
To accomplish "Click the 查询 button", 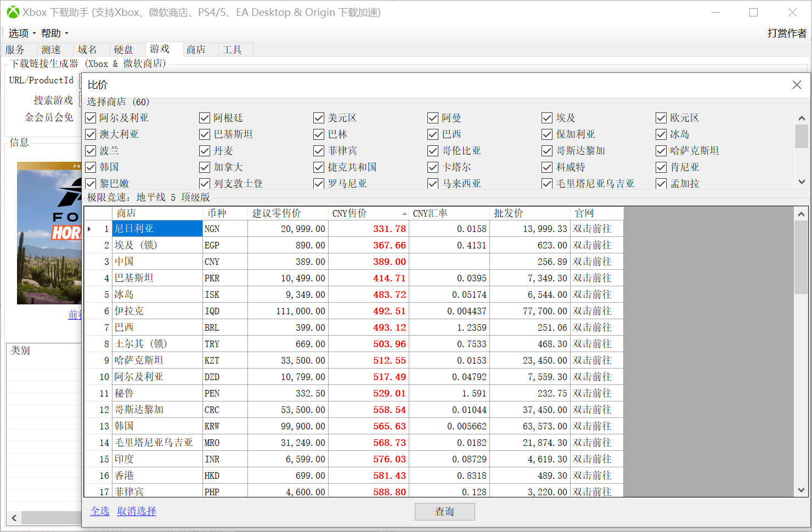I will tap(445, 512).
